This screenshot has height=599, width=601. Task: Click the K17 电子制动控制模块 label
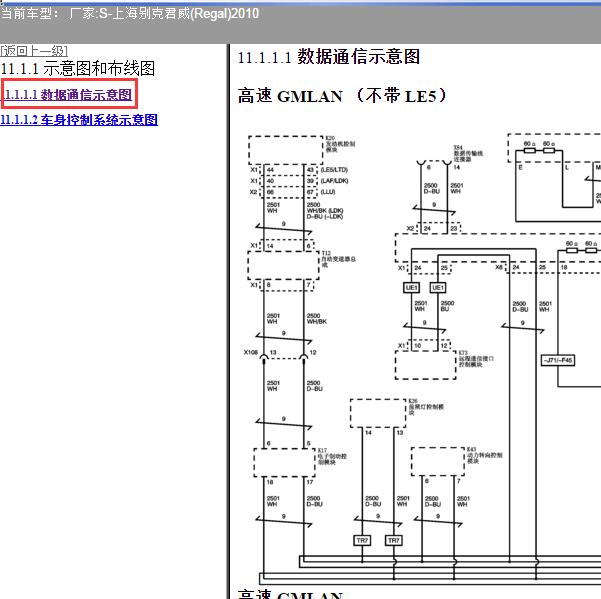click(332, 456)
